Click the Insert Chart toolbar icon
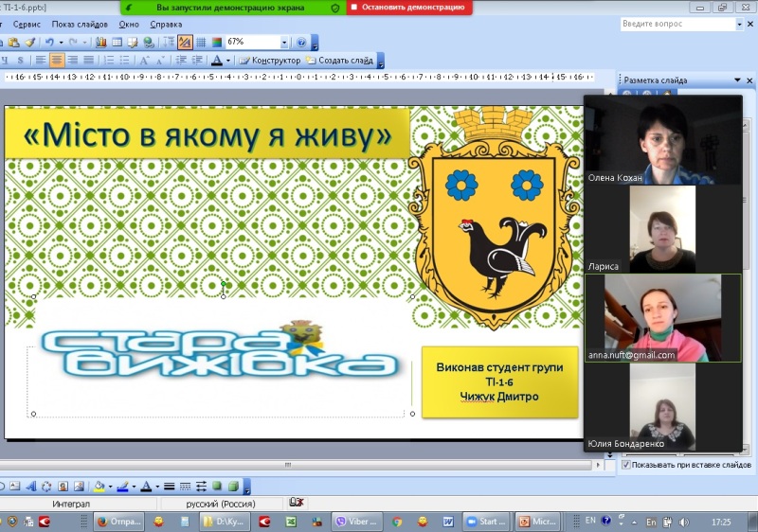This screenshot has width=758, height=532. 101,43
